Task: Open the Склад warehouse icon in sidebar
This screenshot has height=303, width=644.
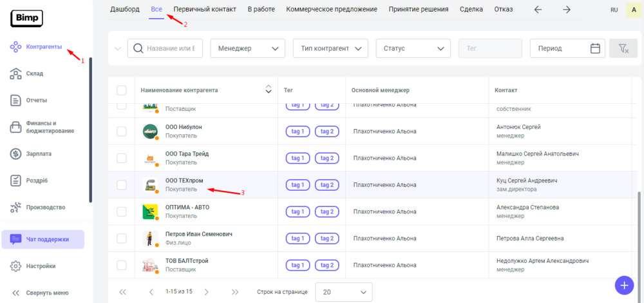Action: coord(17,73)
